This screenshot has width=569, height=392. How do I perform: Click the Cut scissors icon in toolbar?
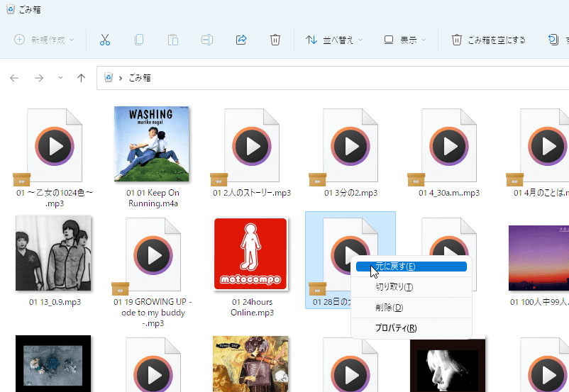point(105,40)
